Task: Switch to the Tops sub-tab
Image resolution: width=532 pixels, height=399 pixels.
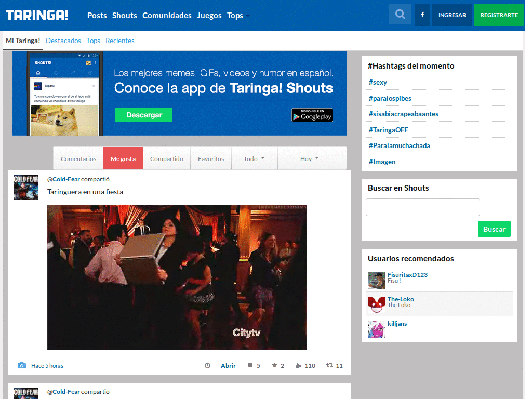Action: 93,41
